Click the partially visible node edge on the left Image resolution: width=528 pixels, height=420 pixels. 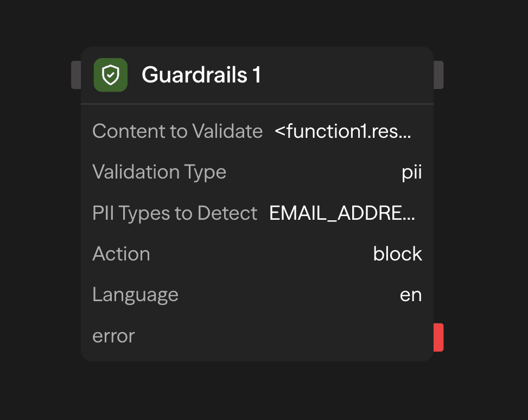coord(76,75)
